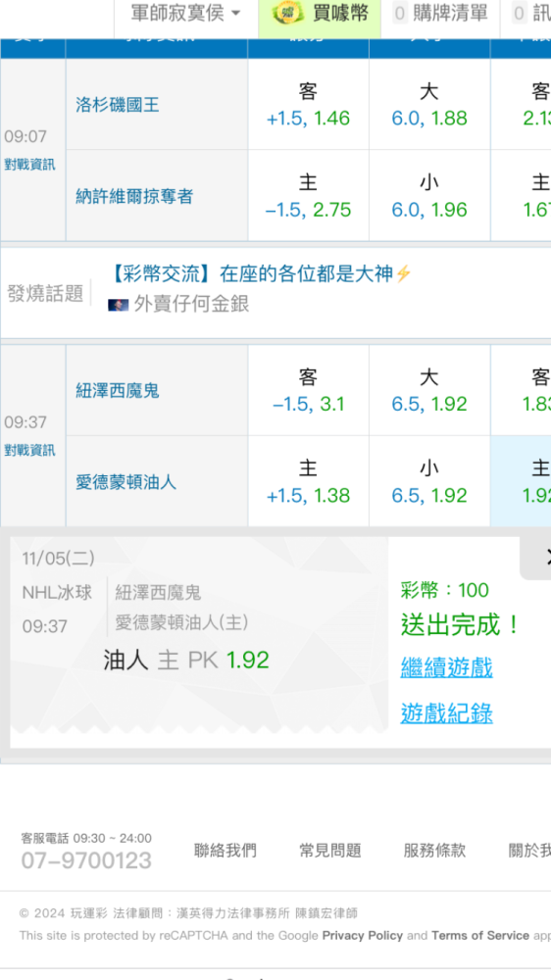Image resolution: width=551 pixels, height=980 pixels.
Task: Click the lightning icon after 大神
Action: [x=403, y=273]
